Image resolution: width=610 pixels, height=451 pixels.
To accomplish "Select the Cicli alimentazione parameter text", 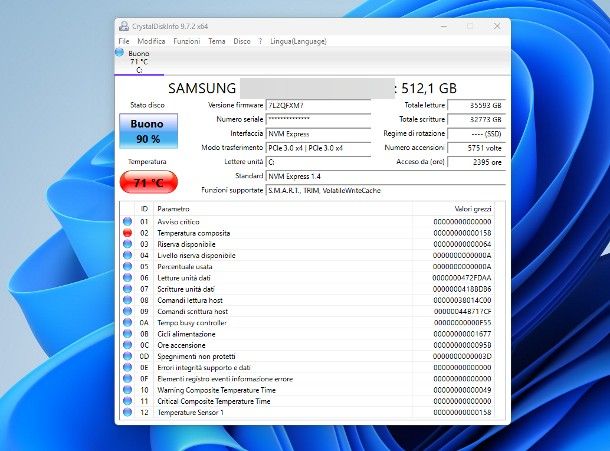I will 186,334.
